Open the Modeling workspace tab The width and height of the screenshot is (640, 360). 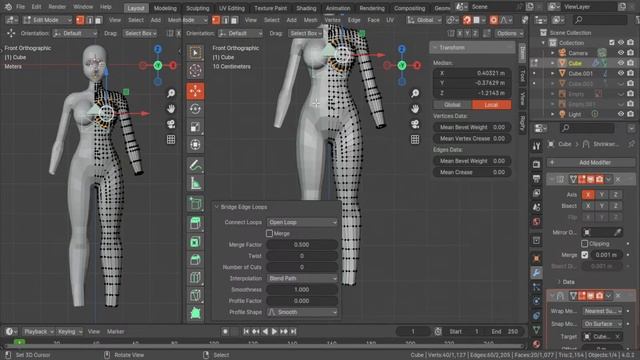pos(165,8)
